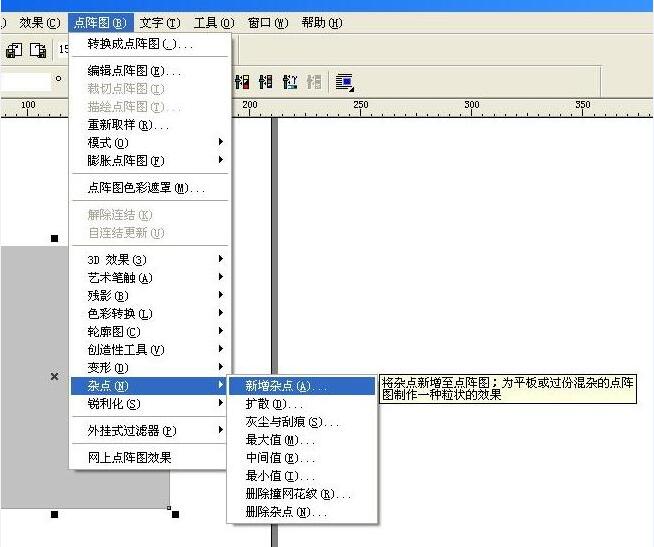Choose 编辑点阵图(E) menu entry
654x547 pixels.
[x=150, y=71]
